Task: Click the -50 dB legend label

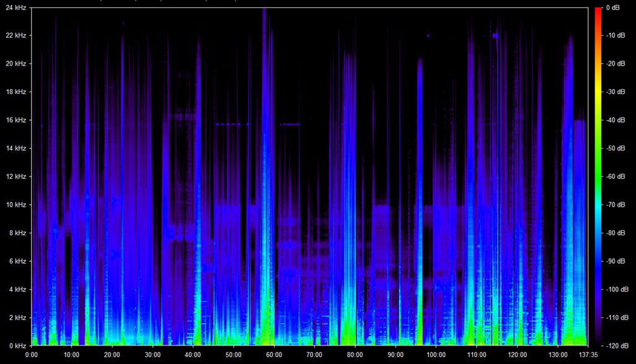Action: (616, 148)
